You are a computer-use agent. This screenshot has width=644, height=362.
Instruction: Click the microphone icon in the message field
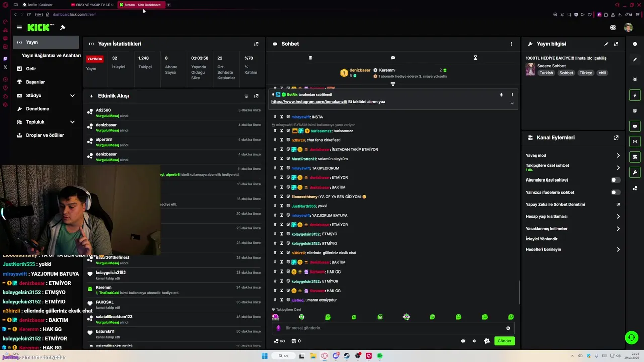tap(278, 328)
